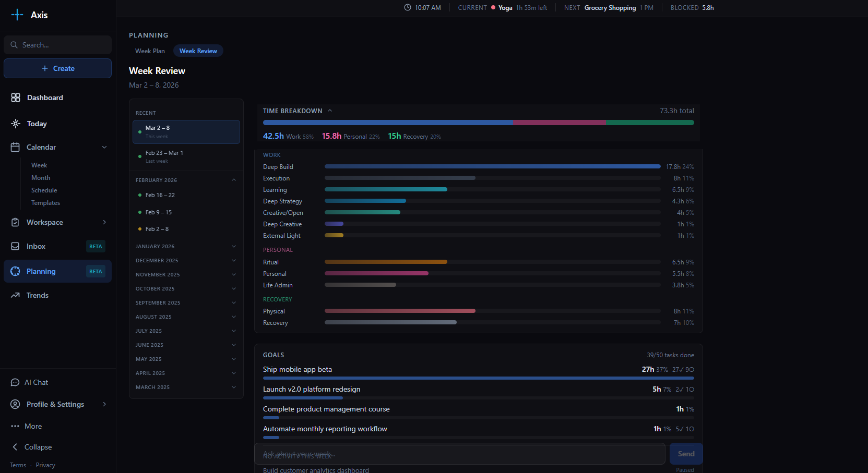
Task: Switch to the Week Plan tab
Action: pyautogui.click(x=150, y=51)
